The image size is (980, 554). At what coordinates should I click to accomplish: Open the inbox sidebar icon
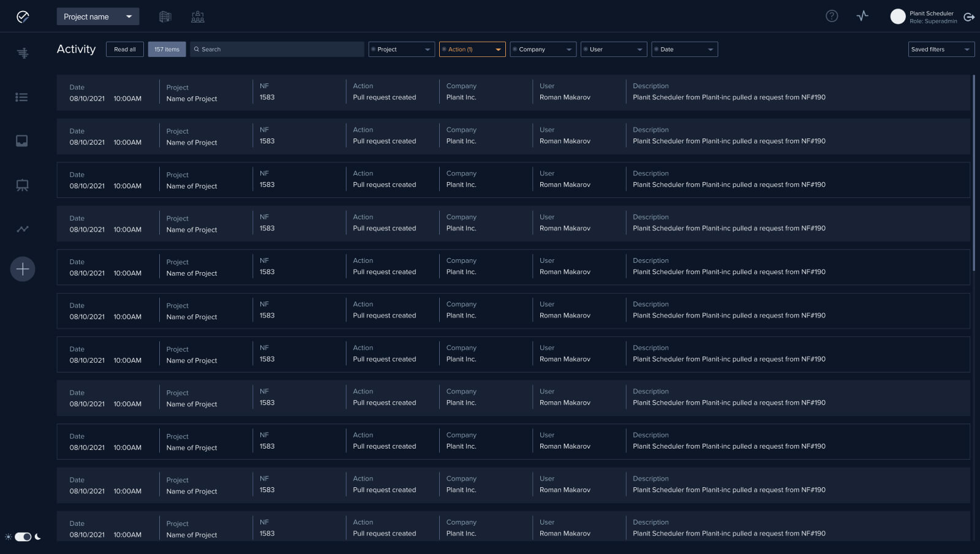[22, 141]
